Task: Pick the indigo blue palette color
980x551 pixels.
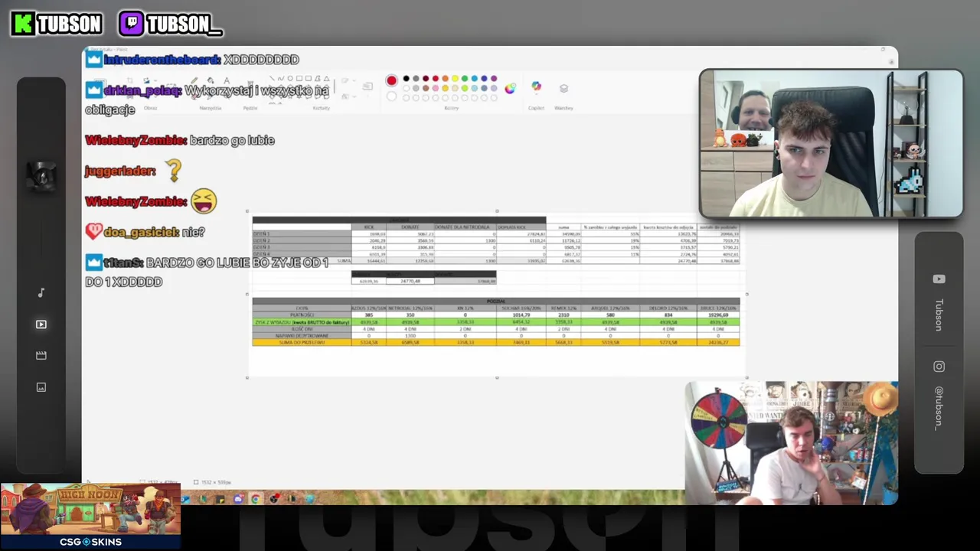Action: (x=484, y=78)
